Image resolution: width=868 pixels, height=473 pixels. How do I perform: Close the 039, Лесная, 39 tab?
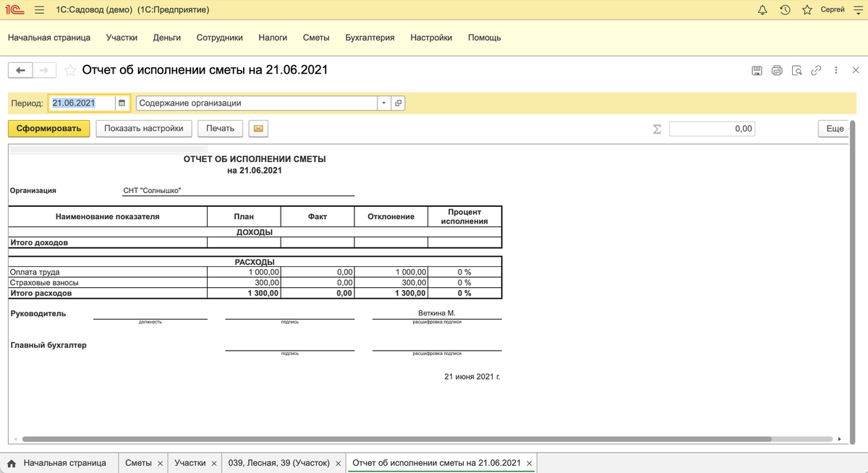pos(337,464)
